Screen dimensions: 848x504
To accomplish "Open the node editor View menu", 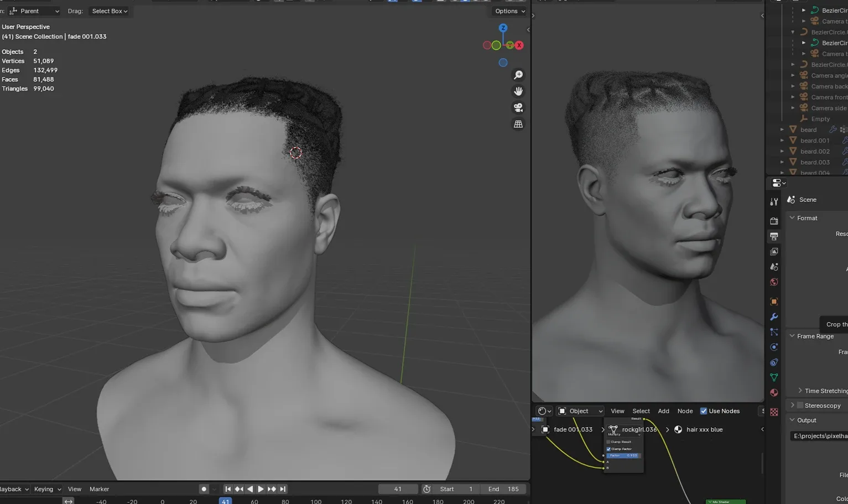I will pos(617,411).
